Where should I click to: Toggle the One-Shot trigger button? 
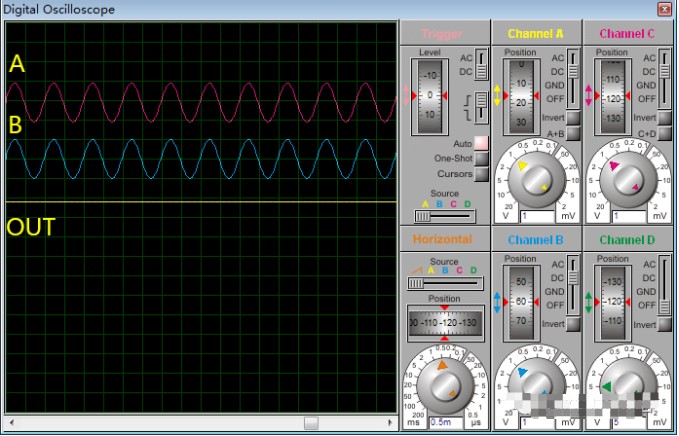tap(481, 159)
